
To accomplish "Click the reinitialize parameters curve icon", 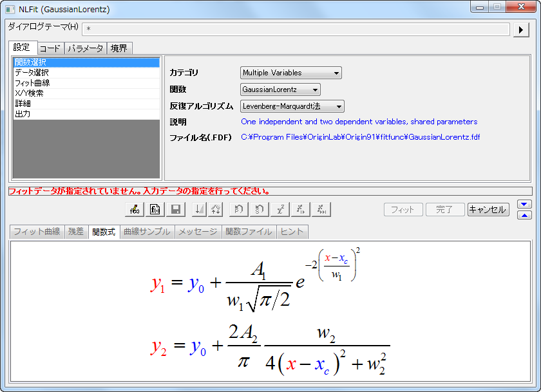I will [x=215, y=209].
